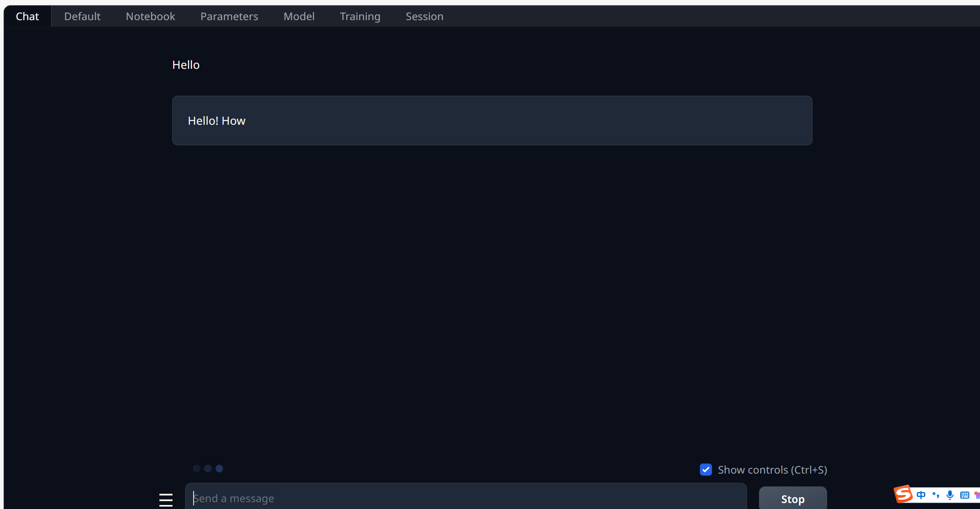Switch punctuation mode in the IME toolbar

tap(936, 495)
